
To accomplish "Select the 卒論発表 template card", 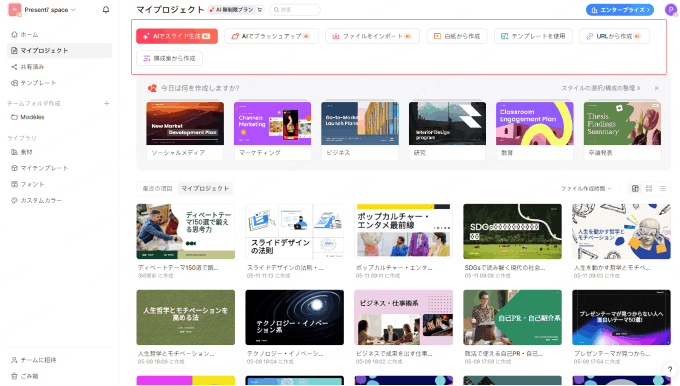I will (622, 131).
